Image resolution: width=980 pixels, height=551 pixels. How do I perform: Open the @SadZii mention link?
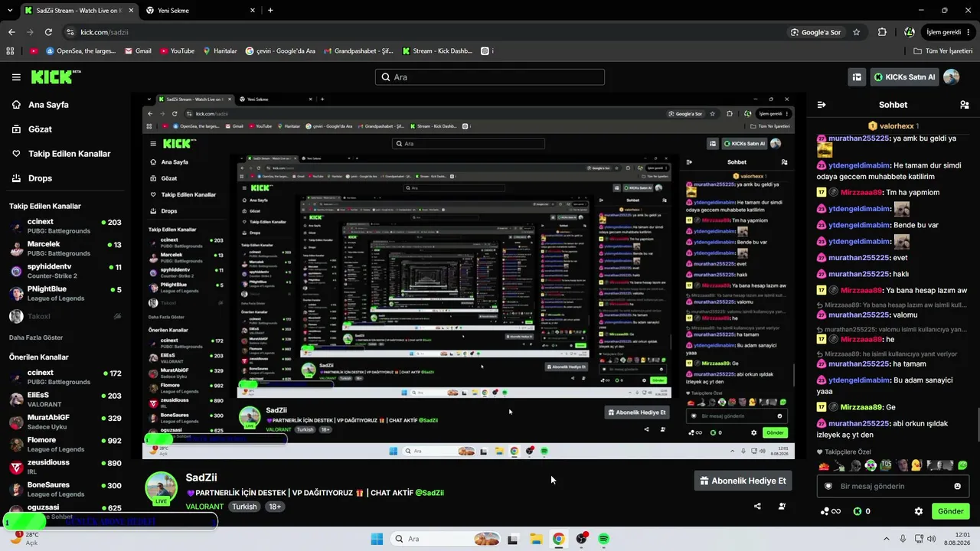click(430, 493)
